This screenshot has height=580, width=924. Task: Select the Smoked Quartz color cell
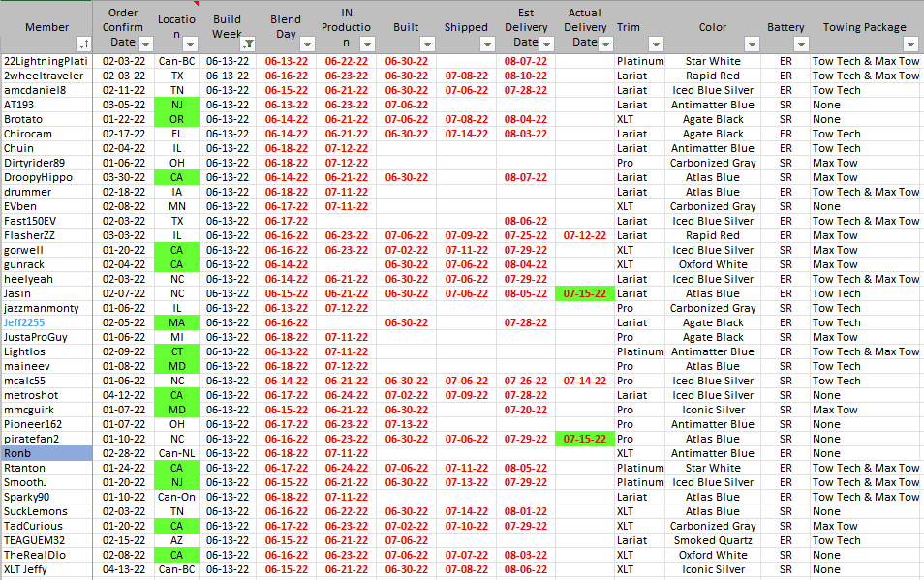coord(712,540)
